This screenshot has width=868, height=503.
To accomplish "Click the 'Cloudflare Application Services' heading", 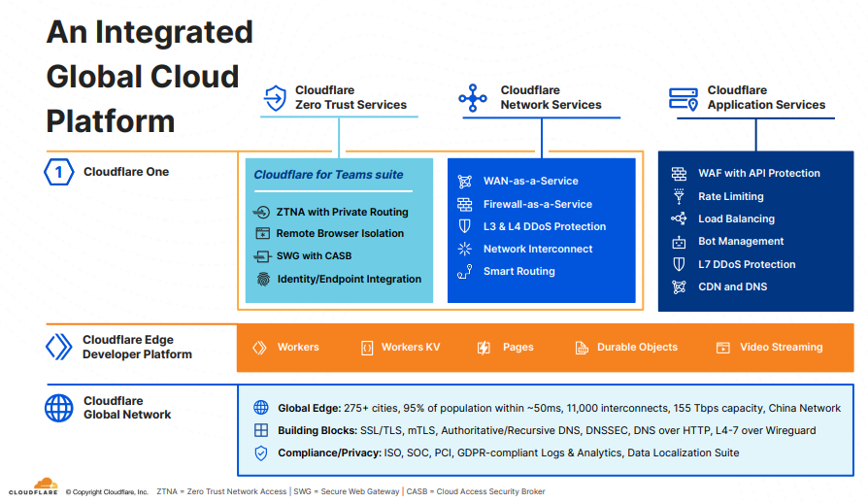I will pyautogui.click(x=766, y=97).
